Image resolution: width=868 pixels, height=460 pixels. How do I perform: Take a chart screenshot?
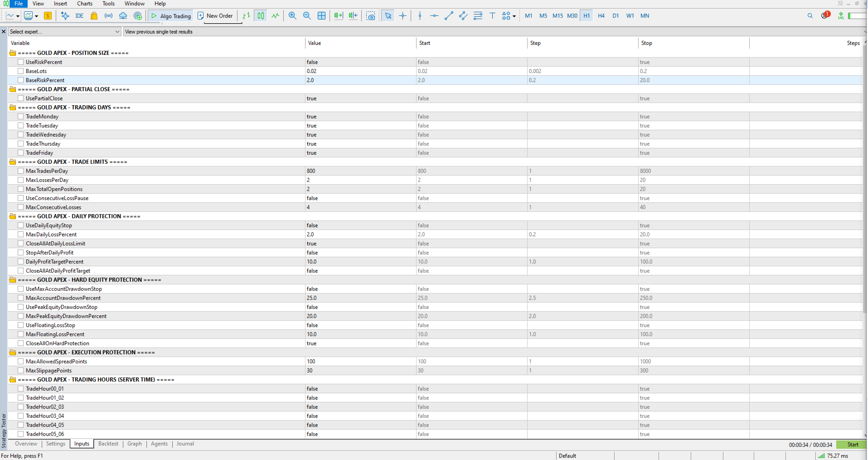371,16
